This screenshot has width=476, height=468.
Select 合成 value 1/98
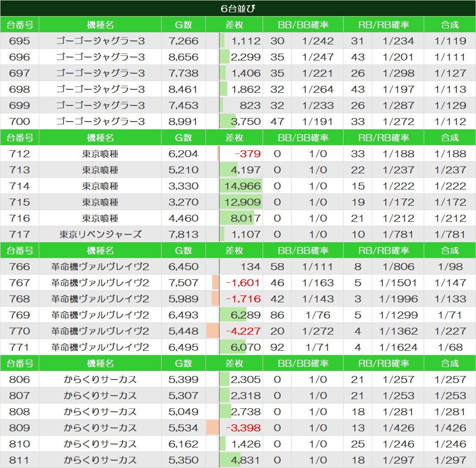coord(450,266)
